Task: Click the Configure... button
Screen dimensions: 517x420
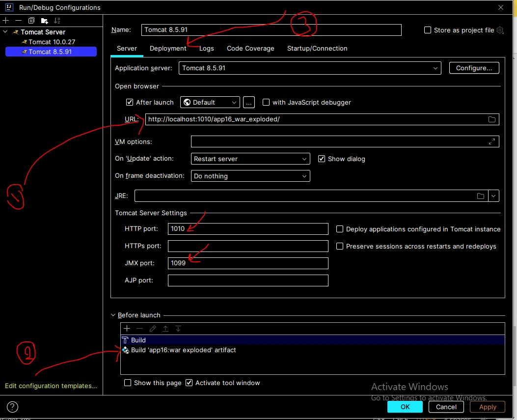Action: point(474,68)
